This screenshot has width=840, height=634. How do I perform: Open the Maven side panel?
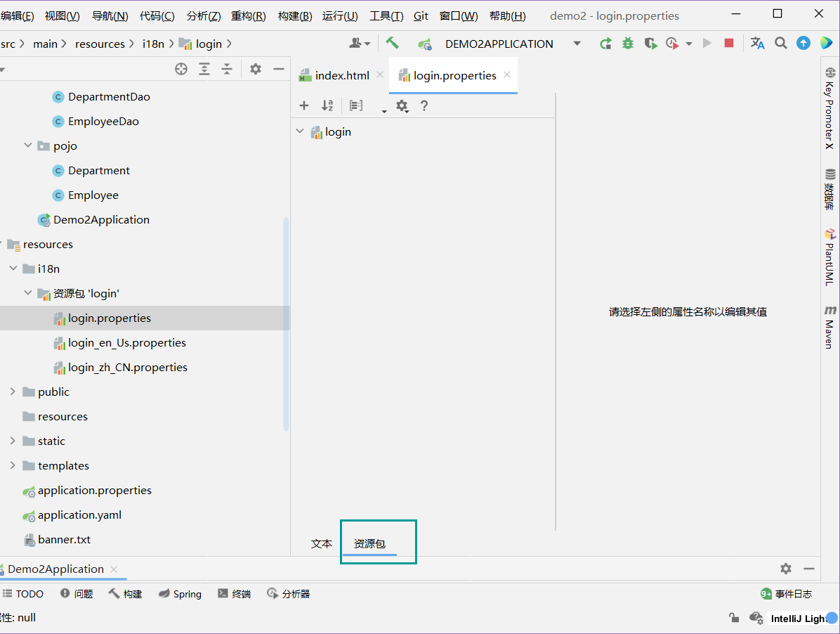(830, 327)
